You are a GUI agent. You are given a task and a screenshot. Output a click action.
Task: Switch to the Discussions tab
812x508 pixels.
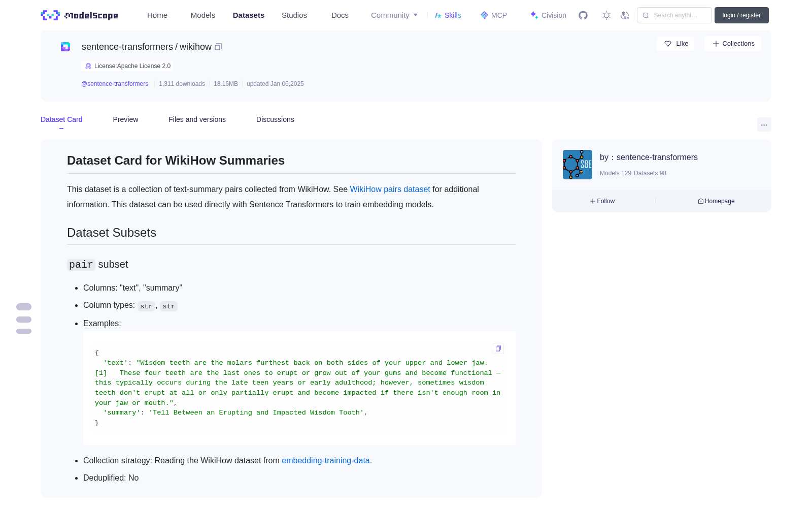275,119
